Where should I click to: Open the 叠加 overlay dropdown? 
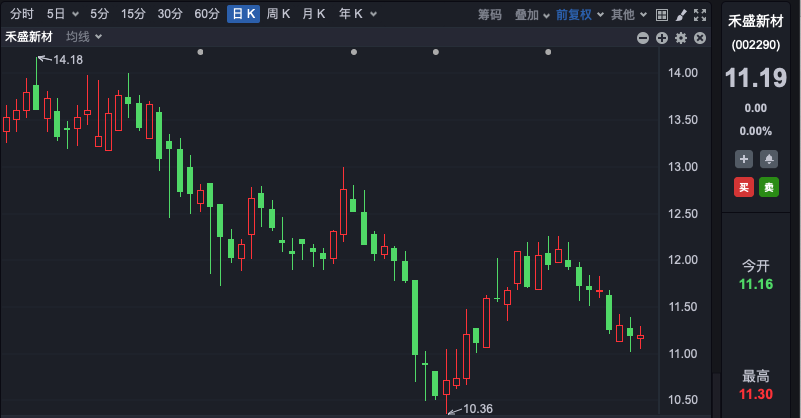click(532, 15)
